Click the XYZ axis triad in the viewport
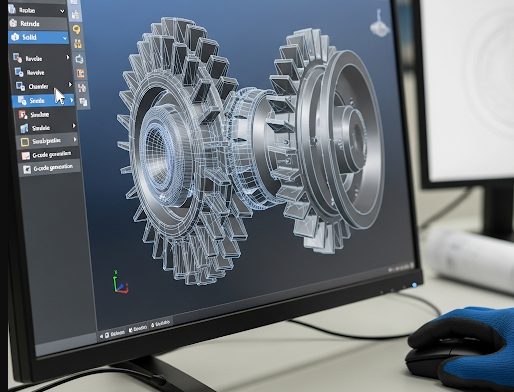Screen dimensions: 514x392 click(119, 282)
